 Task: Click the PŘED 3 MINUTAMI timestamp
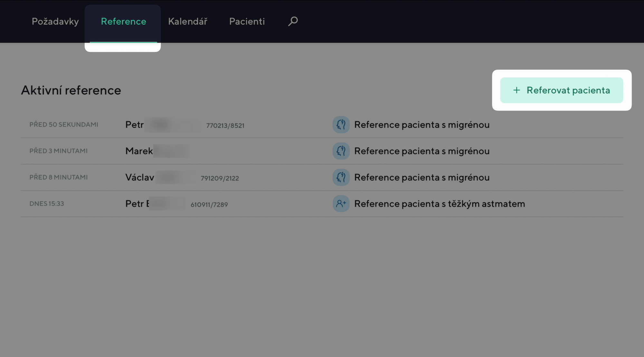tap(58, 151)
